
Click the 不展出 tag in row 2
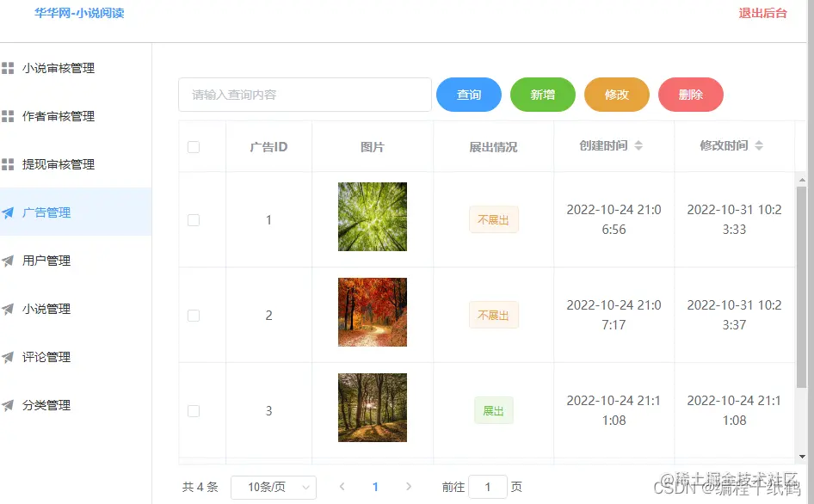pos(494,315)
